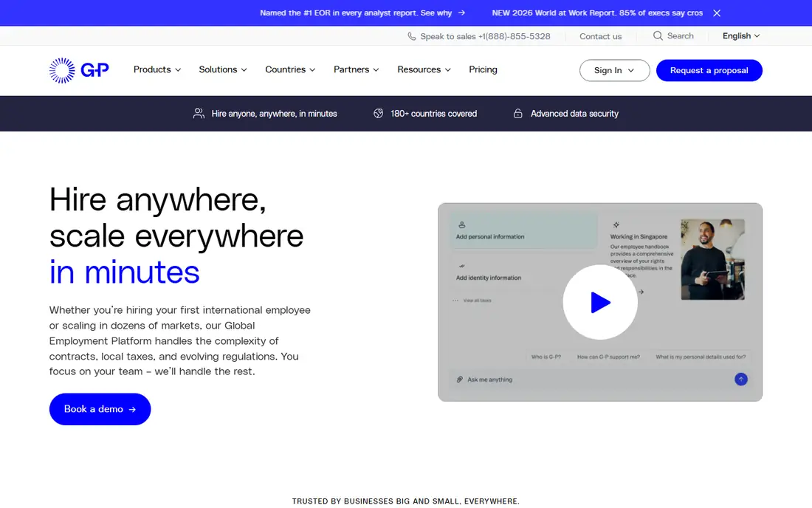Click '180+ countries covered' text
The height and width of the screenshot is (508, 812).
pyautogui.click(x=433, y=114)
